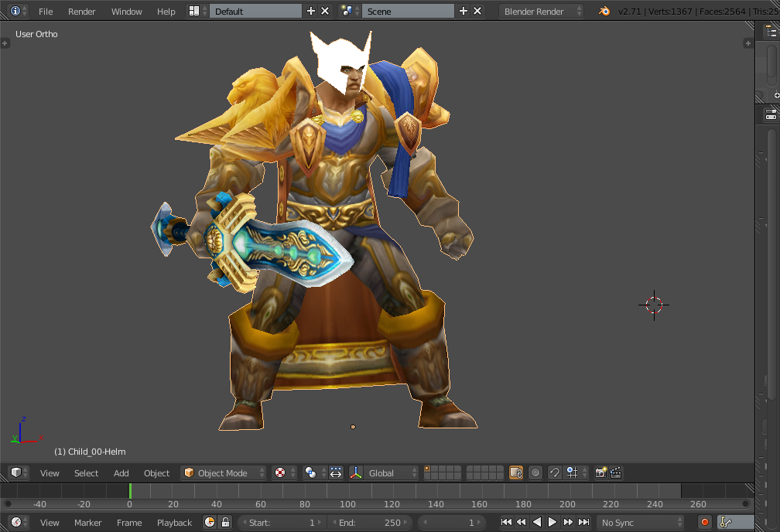
Task: Delete the active scene
Action: pyautogui.click(x=477, y=11)
